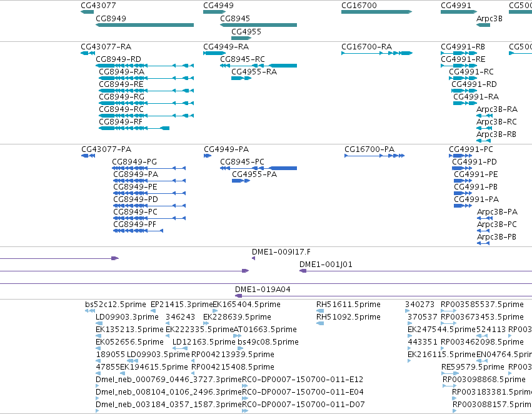Open the CG8945 gene label
This screenshot has width=532, height=414.
tap(235, 19)
